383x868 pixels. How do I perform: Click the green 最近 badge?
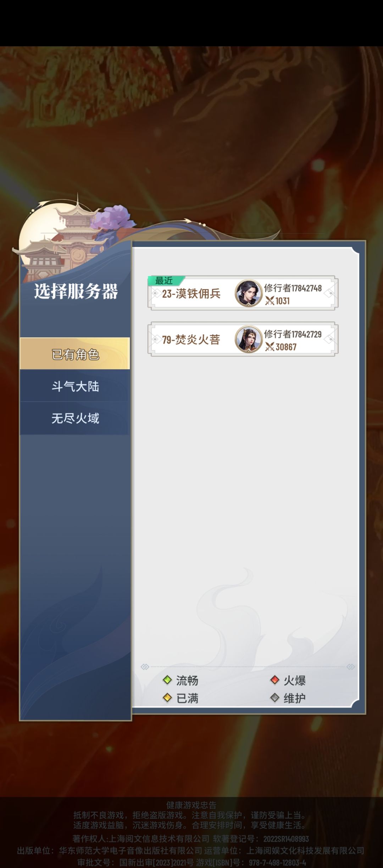coord(166,281)
